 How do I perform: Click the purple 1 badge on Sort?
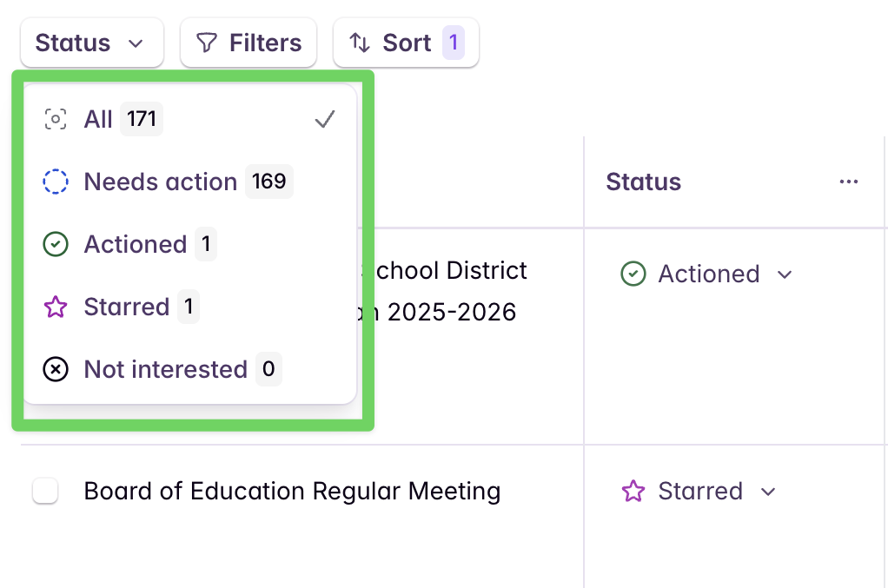coord(454,42)
